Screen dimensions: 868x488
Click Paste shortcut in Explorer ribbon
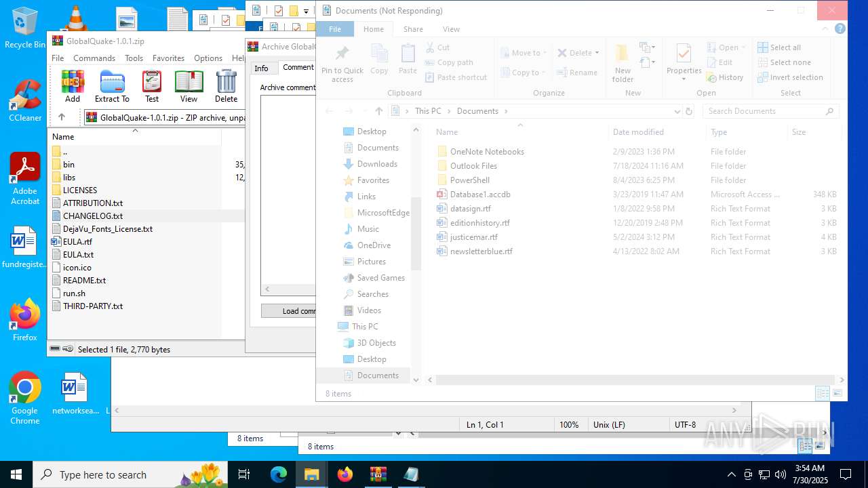(x=456, y=77)
